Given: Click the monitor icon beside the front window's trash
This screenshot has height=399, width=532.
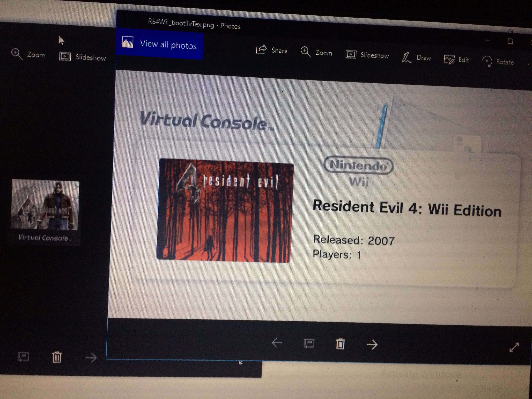Looking at the screenshot, I should (309, 343).
